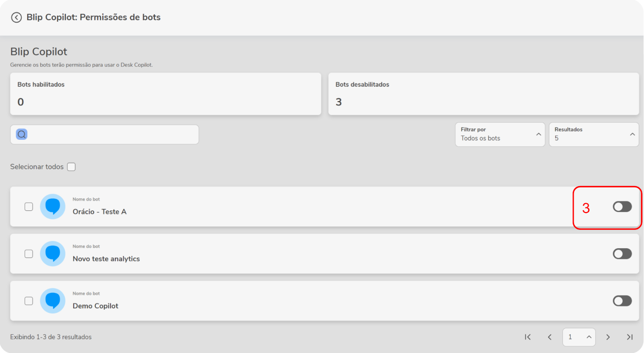Jump to the first page of results
644x353 pixels.
[x=528, y=337]
